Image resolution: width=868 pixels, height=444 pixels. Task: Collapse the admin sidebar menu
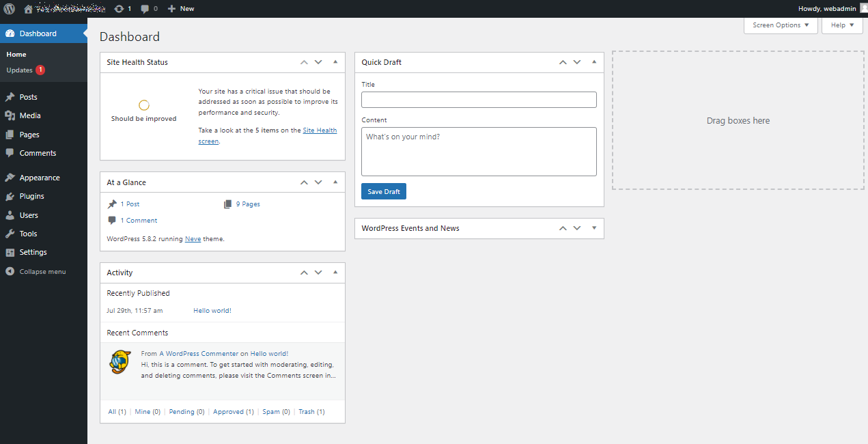(x=42, y=271)
